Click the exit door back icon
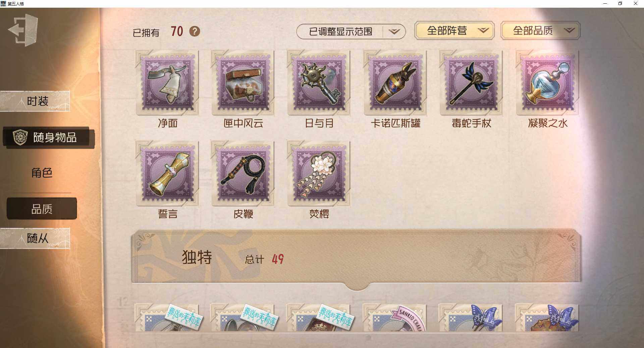Screen dimensions: 644x348 (x=23, y=30)
